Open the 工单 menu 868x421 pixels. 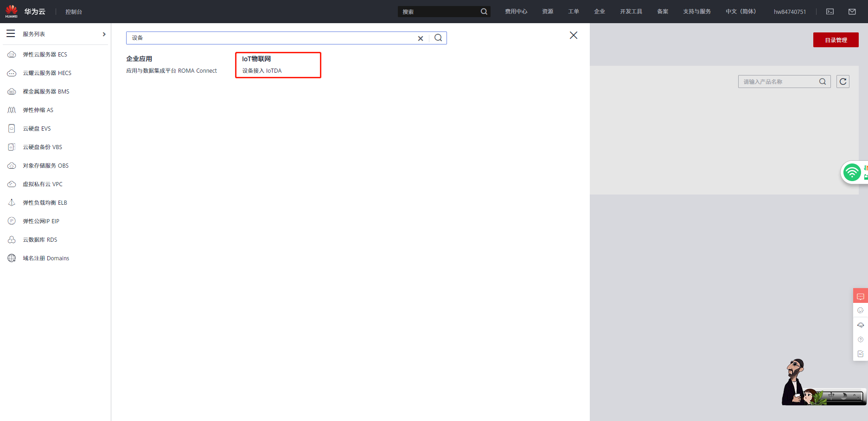click(x=574, y=12)
